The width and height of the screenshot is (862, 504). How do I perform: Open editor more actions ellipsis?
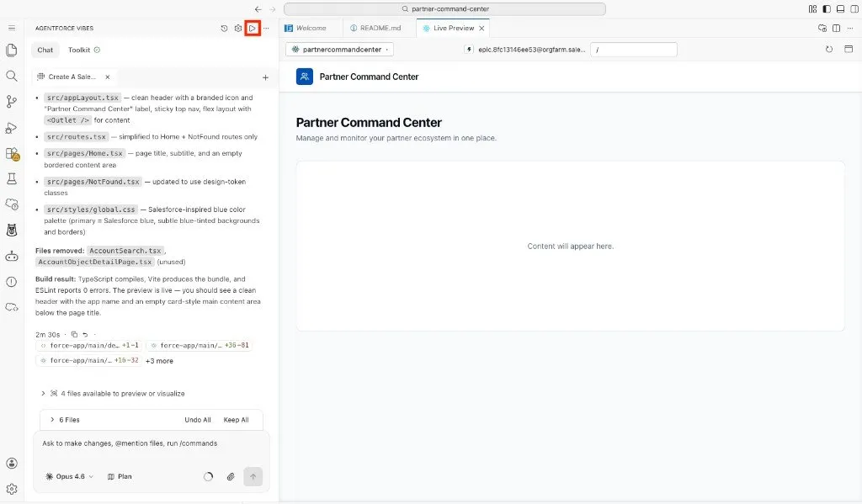[x=850, y=28]
